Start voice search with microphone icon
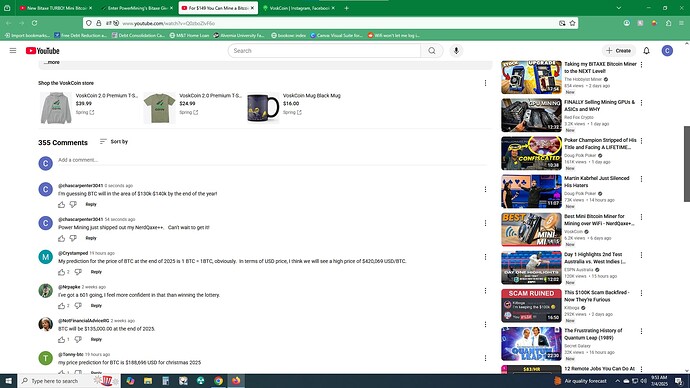The height and width of the screenshot is (388, 690). [x=456, y=51]
